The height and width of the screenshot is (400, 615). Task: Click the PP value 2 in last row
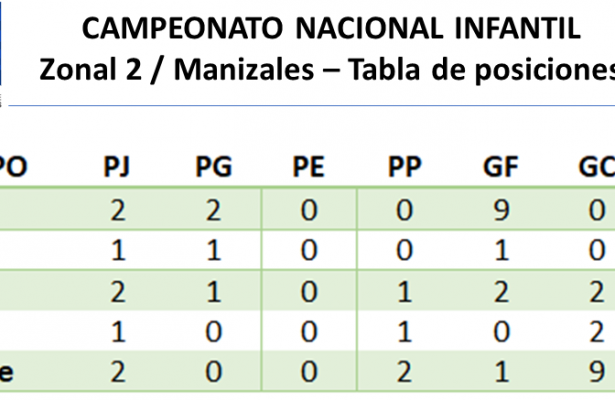[405, 372]
